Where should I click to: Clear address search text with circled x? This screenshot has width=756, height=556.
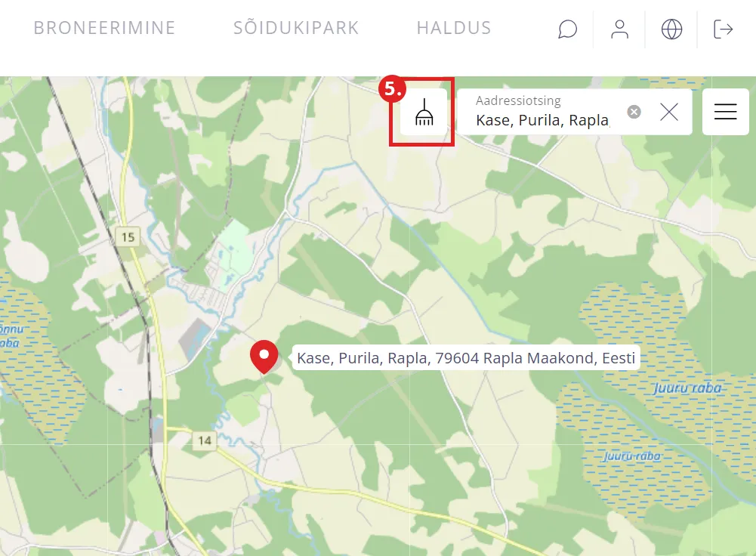point(634,112)
